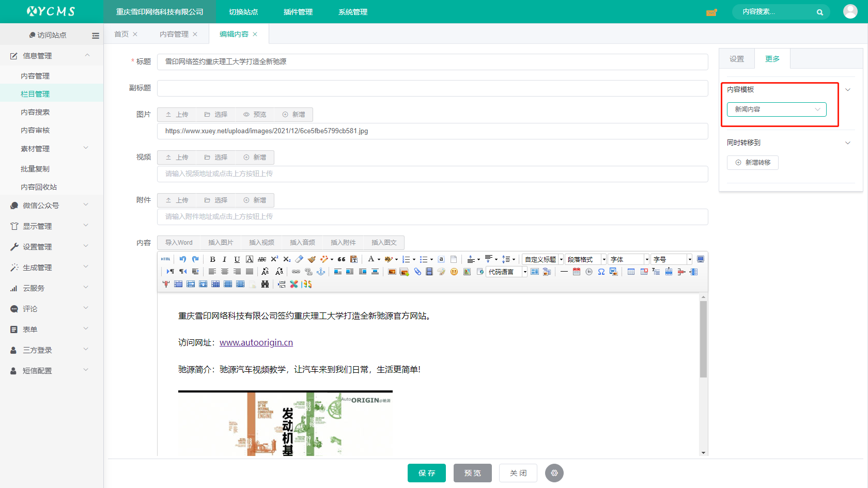
Task: Open the 代码语言 code language dropdown
Action: (x=507, y=272)
